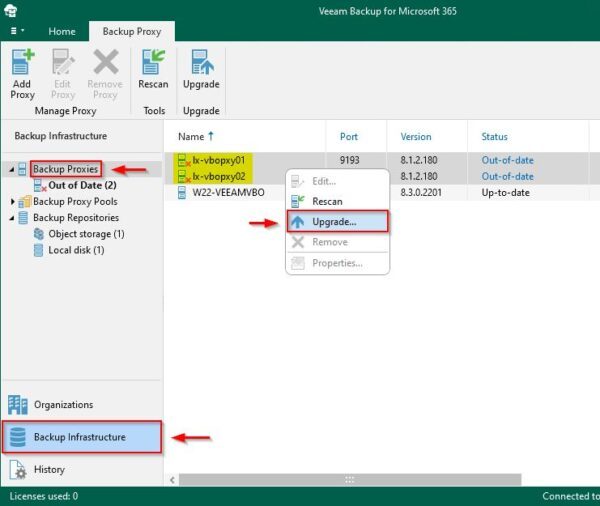Click the Edit icon in context menu
Image resolution: width=600 pixels, height=506 pixels.
coord(298,181)
